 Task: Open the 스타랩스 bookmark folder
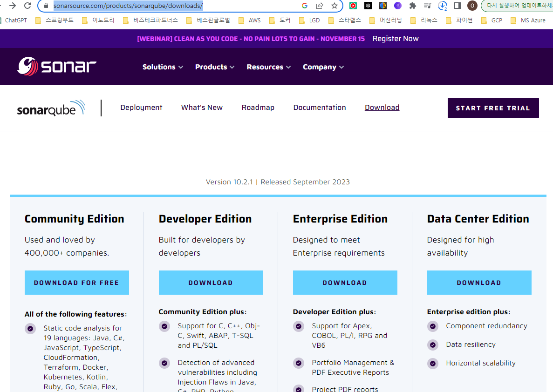(345, 20)
